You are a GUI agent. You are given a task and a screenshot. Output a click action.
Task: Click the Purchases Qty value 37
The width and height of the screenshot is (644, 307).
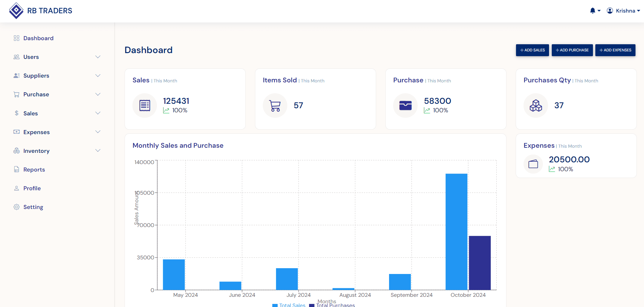point(559,106)
